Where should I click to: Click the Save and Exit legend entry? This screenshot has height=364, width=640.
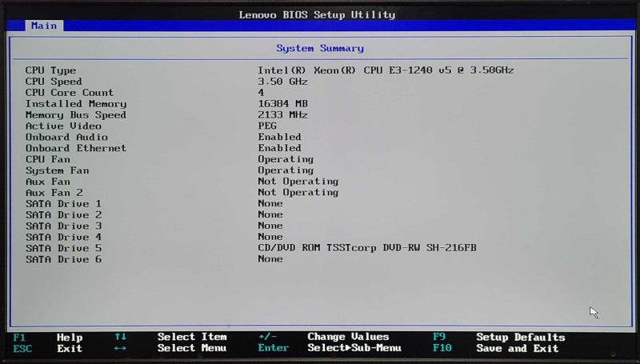pos(518,349)
